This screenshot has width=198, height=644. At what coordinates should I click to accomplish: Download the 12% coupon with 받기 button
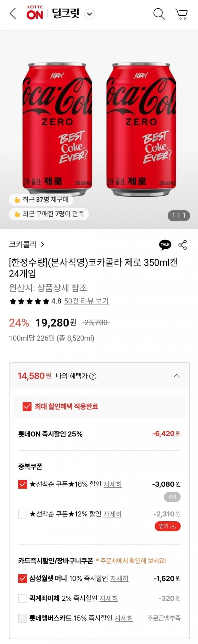tap(168, 526)
